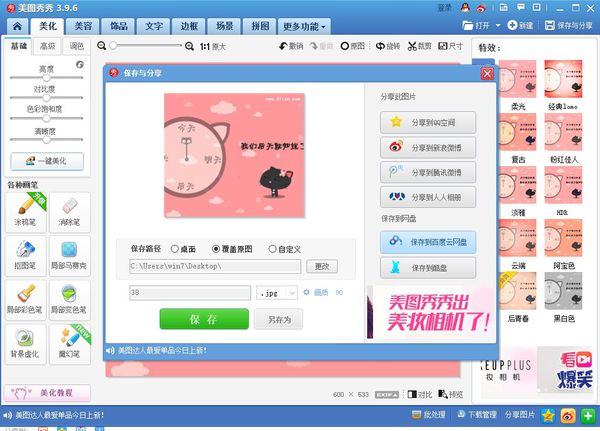Click the QQ penguin icon in title bar

click(465, 8)
